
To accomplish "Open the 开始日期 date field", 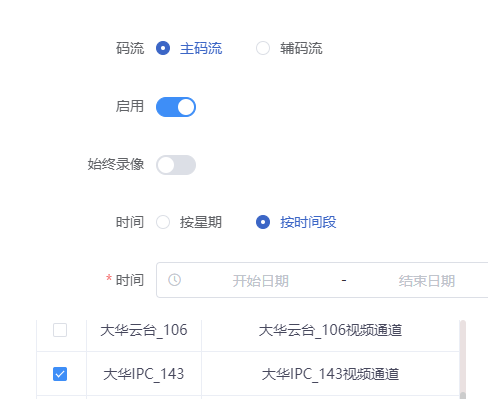I will point(261,281).
